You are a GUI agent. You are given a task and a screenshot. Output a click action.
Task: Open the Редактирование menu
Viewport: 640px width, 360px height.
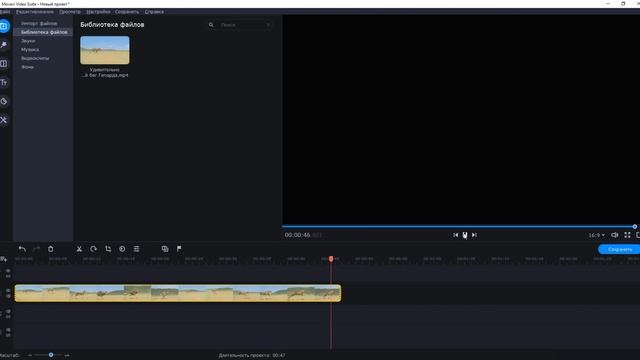[x=35, y=12]
